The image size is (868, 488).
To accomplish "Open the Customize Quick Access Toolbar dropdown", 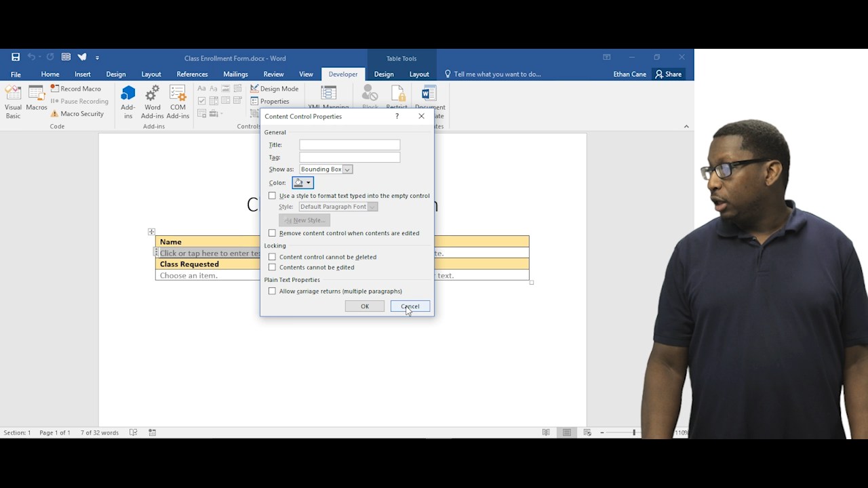I will 97,58.
